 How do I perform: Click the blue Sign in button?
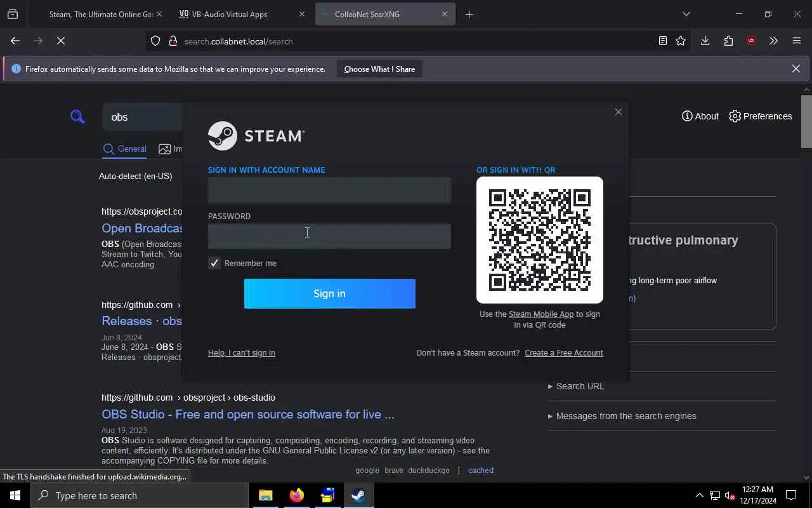pos(330,293)
